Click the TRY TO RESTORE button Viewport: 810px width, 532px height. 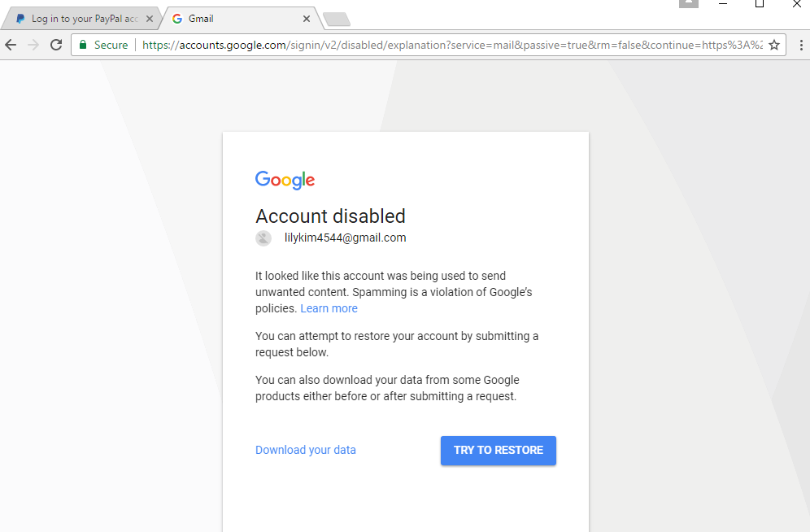coord(499,451)
